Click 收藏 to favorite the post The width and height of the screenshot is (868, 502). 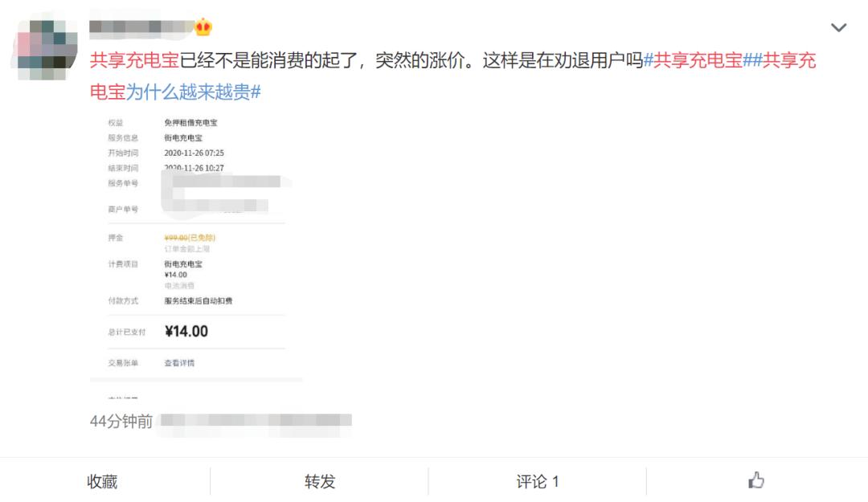point(102,482)
